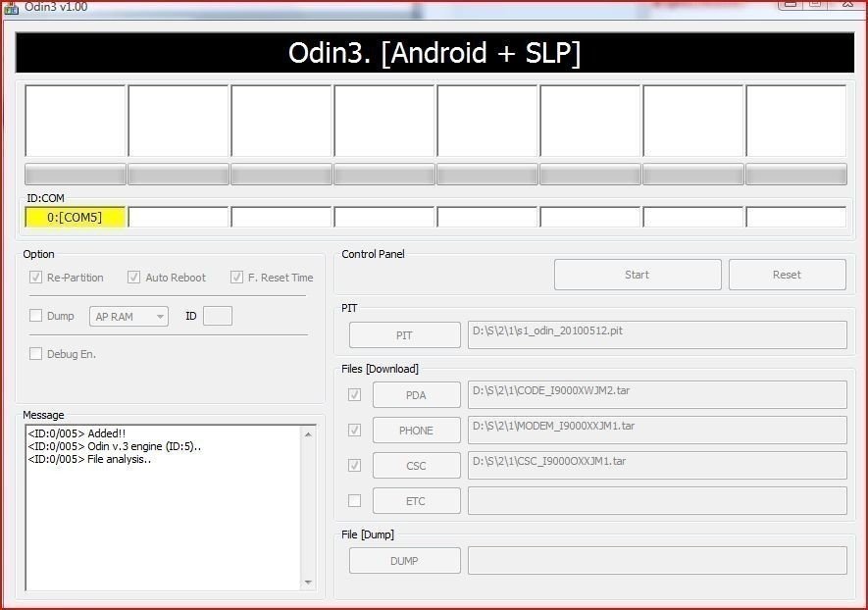Click the CSC browse button
This screenshot has height=610, width=868.
click(416, 466)
